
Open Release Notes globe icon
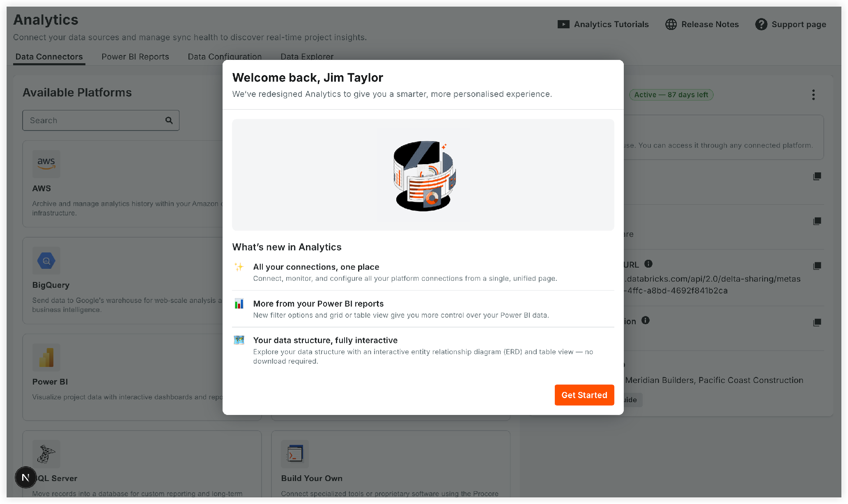point(671,24)
